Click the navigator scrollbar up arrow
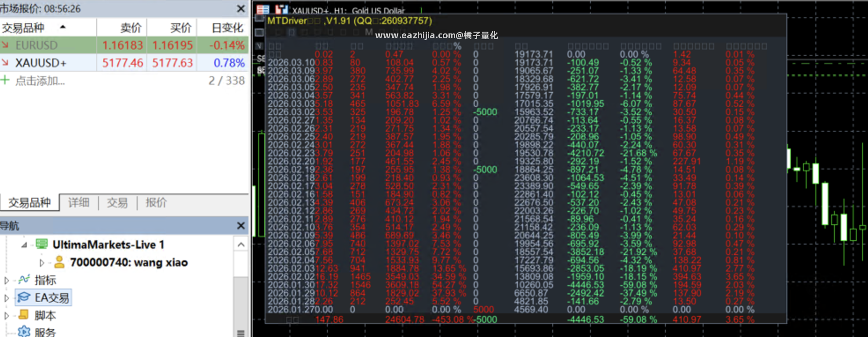 point(241,245)
